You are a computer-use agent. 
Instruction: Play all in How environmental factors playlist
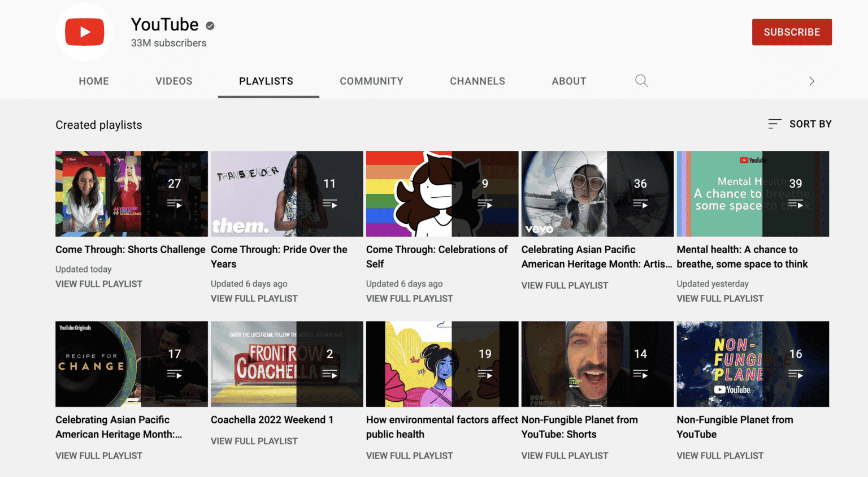(x=485, y=374)
